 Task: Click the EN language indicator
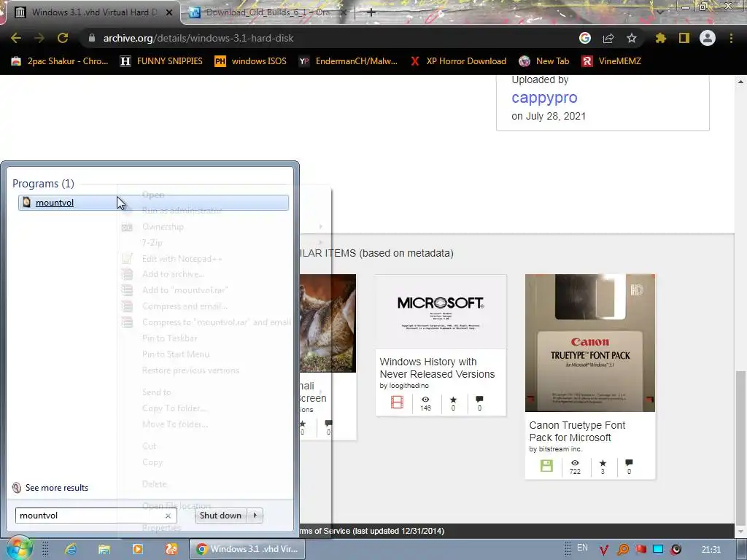(x=582, y=548)
